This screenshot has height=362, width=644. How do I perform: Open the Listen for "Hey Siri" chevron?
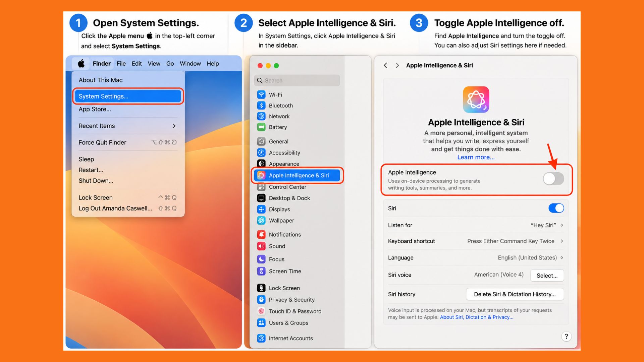point(562,225)
